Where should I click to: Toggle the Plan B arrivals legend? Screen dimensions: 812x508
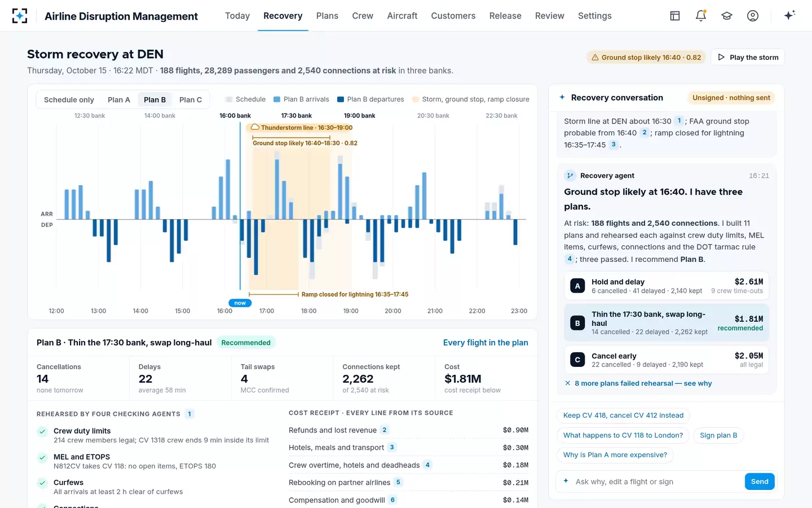pyautogui.click(x=301, y=99)
